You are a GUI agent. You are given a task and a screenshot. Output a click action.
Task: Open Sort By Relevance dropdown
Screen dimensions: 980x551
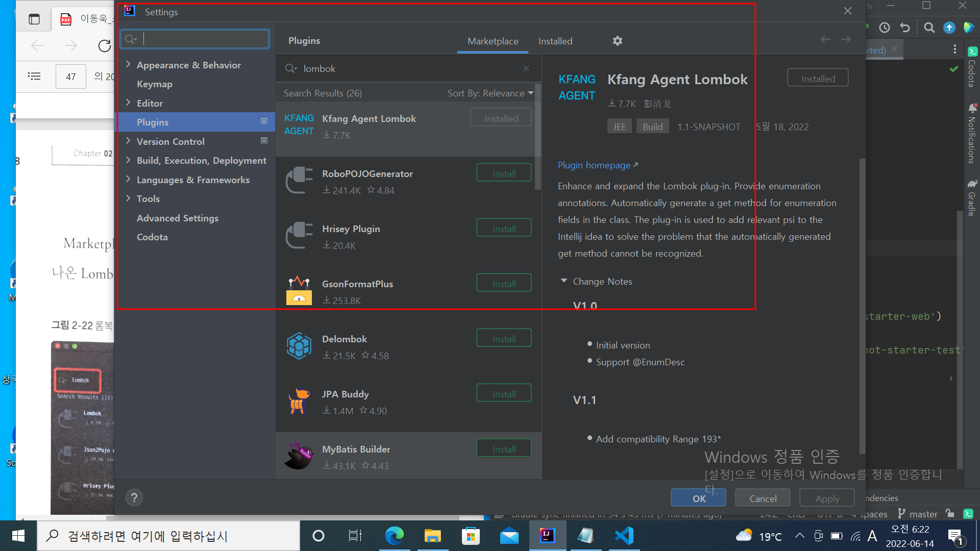490,93
